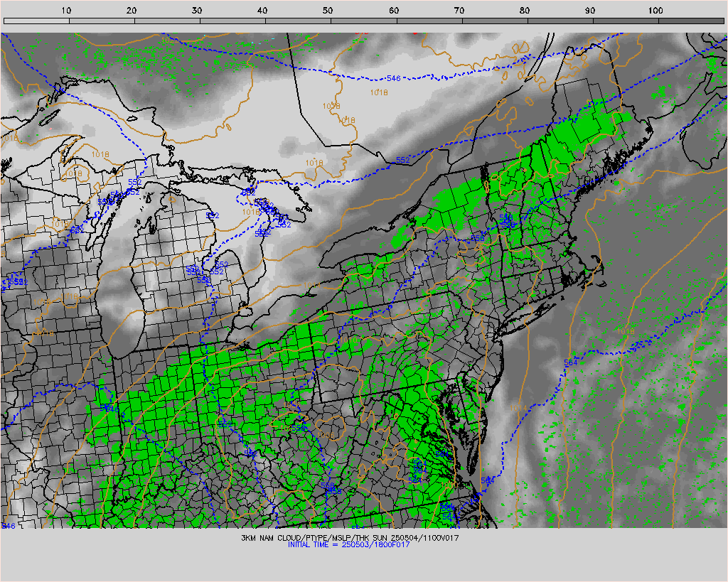728x582 pixels.
Task: Click the 90 label on the cloud scale
Action: tap(590, 11)
